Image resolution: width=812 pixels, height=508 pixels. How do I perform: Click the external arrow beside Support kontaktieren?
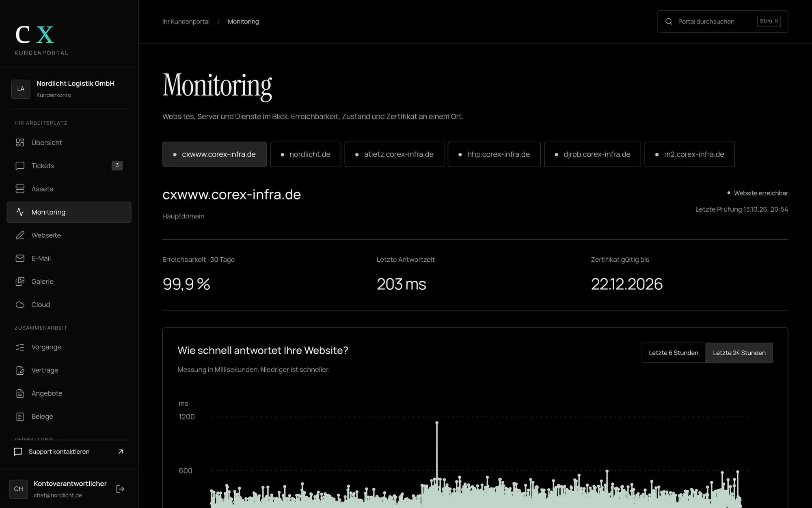click(121, 452)
